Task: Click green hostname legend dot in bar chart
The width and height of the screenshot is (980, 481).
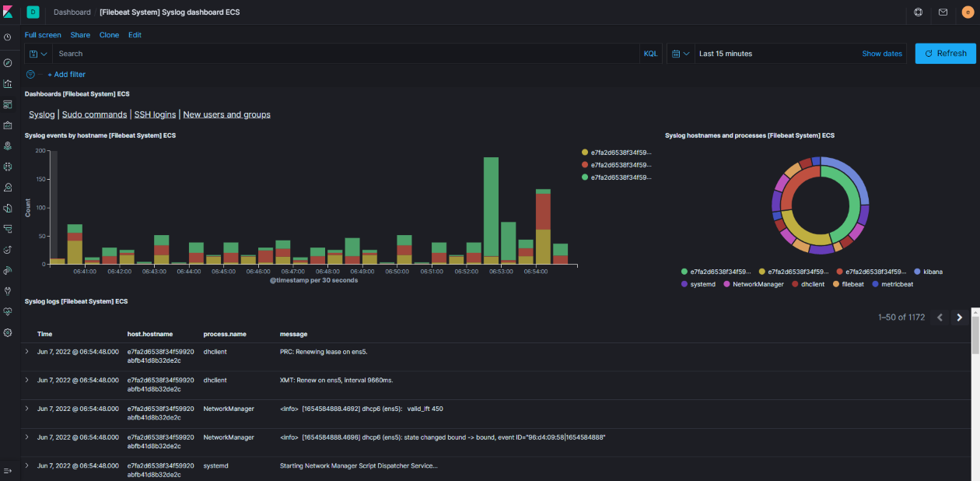Action: [585, 177]
